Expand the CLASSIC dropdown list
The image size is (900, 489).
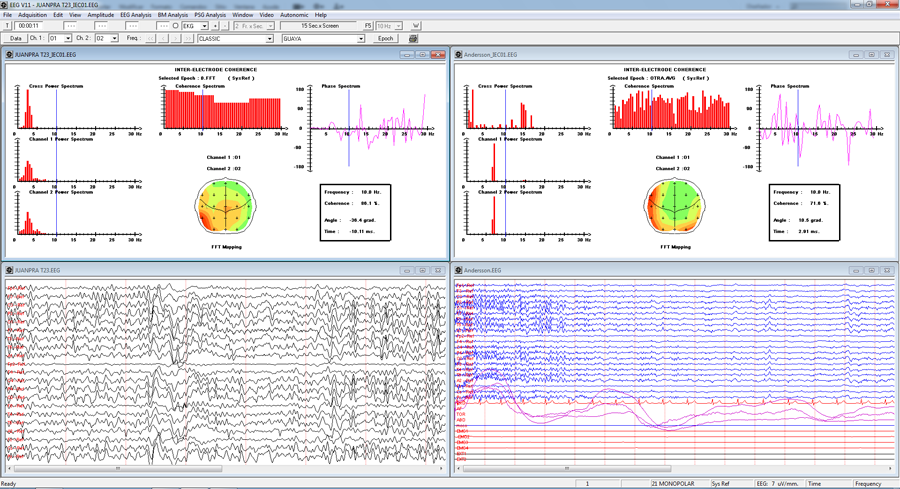[x=235, y=38]
